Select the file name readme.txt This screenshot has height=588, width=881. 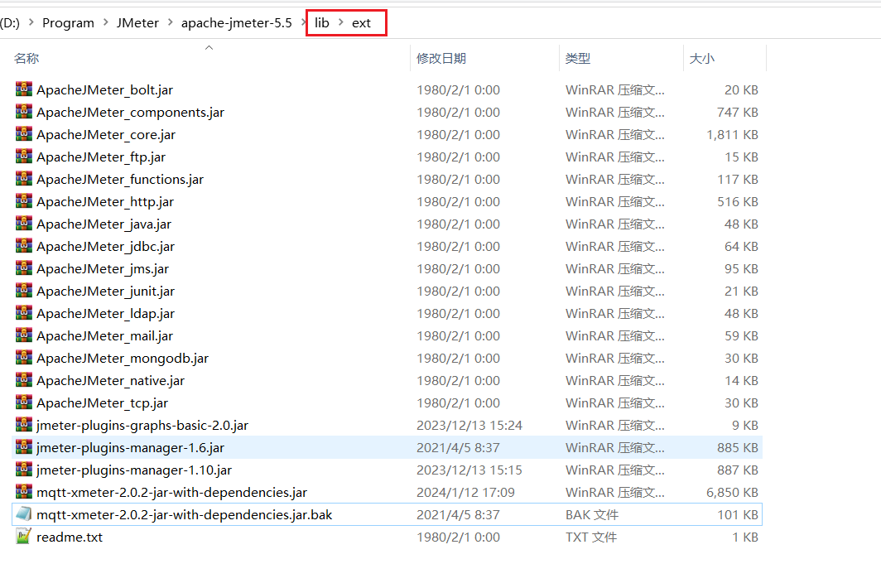70,537
